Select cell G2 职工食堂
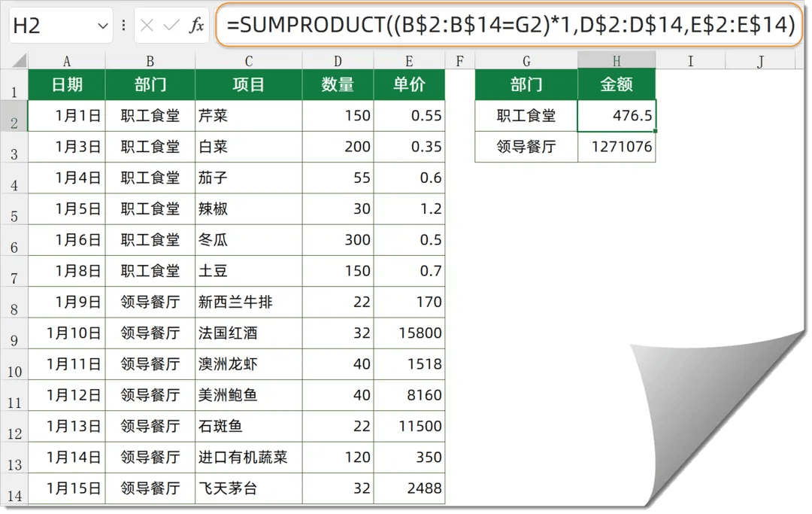The height and width of the screenshot is (514, 812). pos(526,116)
